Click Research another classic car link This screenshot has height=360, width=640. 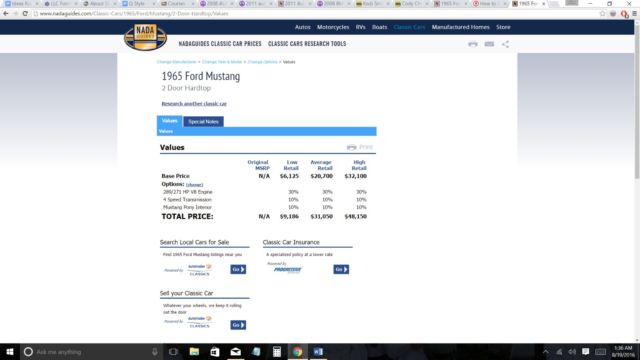[x=194, y=104]
